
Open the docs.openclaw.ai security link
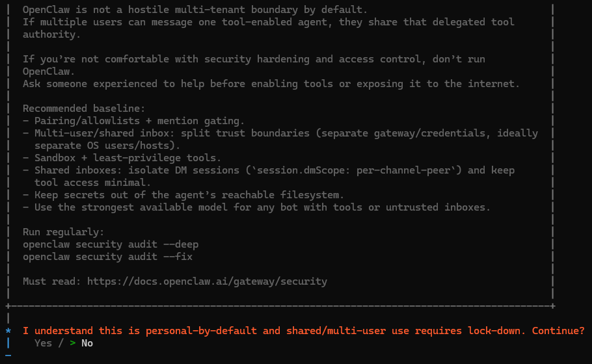click(207, 281)
